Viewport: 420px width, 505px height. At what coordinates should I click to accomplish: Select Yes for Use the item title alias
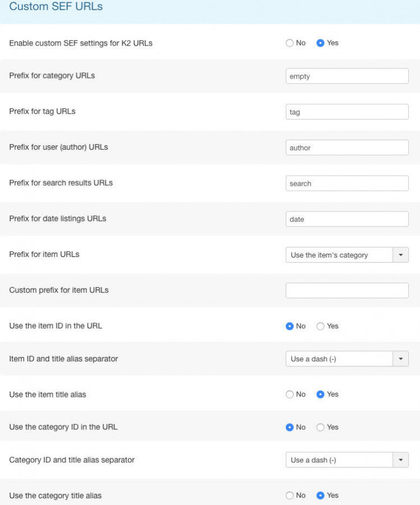pyautogui.click(x=320, y=394)
